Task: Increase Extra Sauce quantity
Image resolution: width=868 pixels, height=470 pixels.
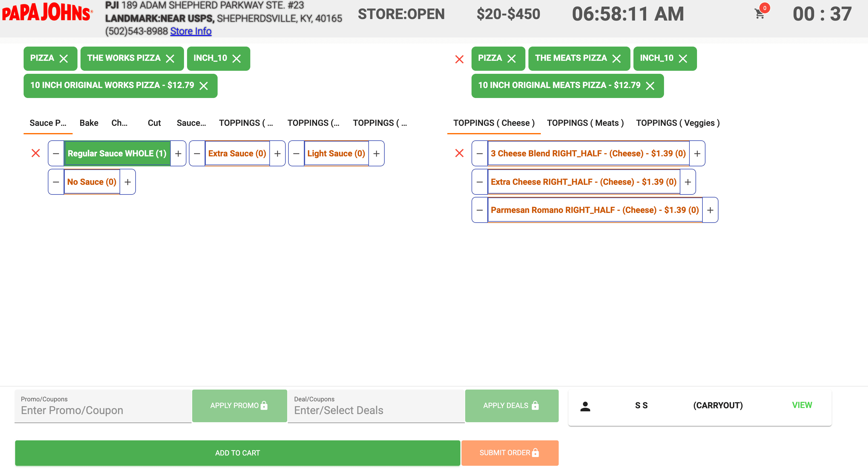Action: pos(277,154)
